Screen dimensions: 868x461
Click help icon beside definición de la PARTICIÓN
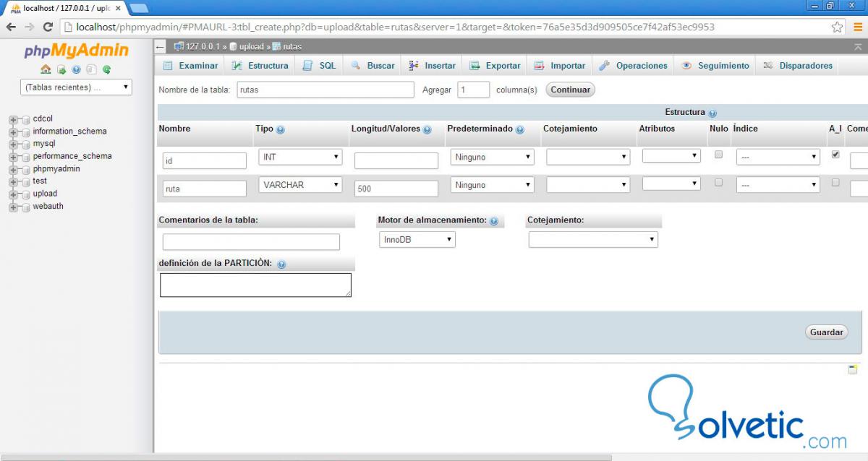[x=281, y=264]
